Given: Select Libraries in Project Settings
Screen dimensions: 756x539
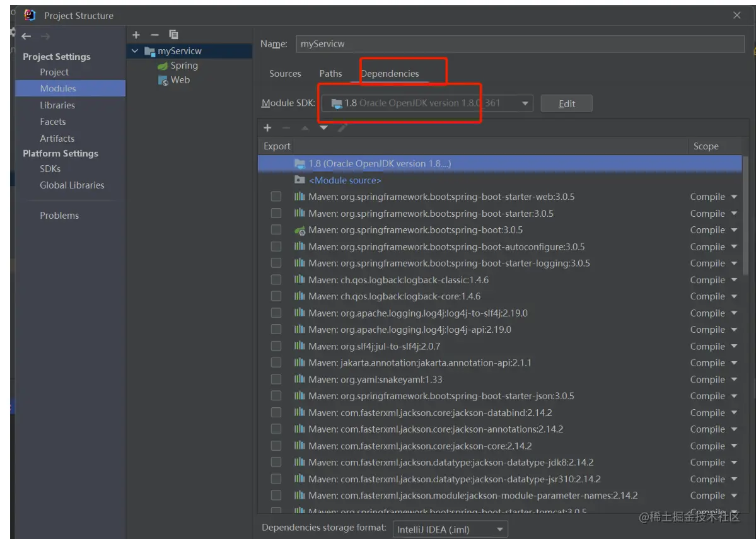Looking at the screenshot, I should tap(57, 105).
